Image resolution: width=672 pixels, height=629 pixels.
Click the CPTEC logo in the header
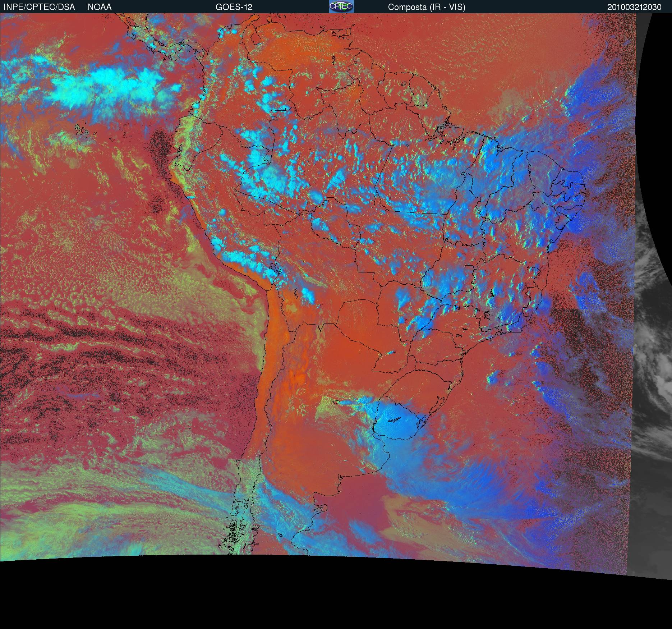[341, 6]
